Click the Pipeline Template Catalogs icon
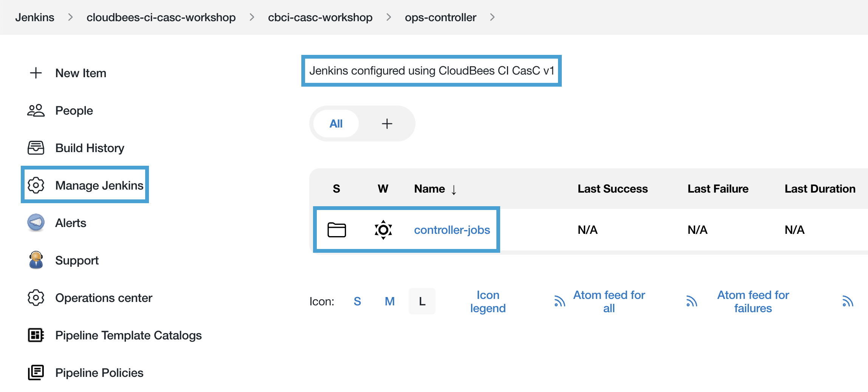Screen dimensions: 868x392 click(x=36, y=335)
